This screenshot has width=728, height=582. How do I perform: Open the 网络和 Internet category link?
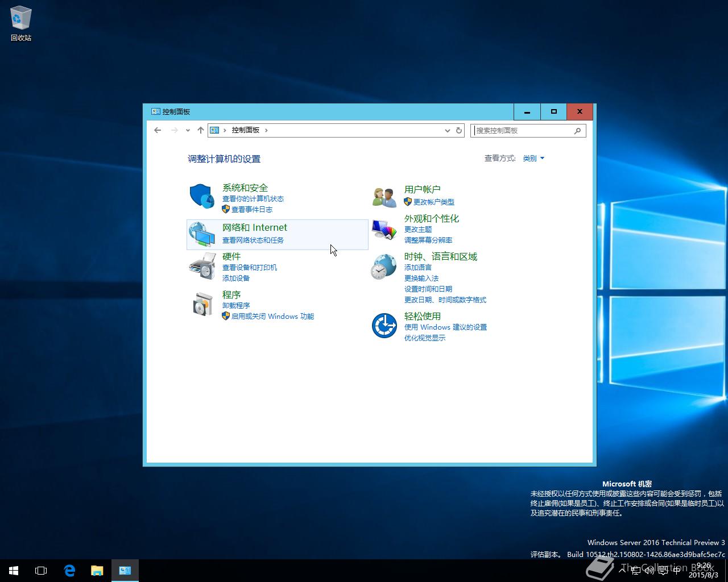255,227
